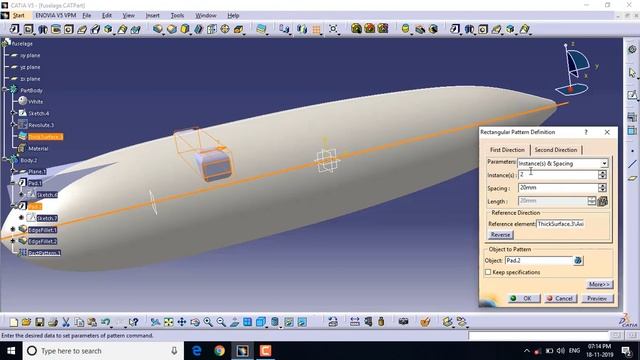The image size is (640, 360).
Task: Switch to the First Direction tab
Action: pyautogui.click(x=507, y=150)
